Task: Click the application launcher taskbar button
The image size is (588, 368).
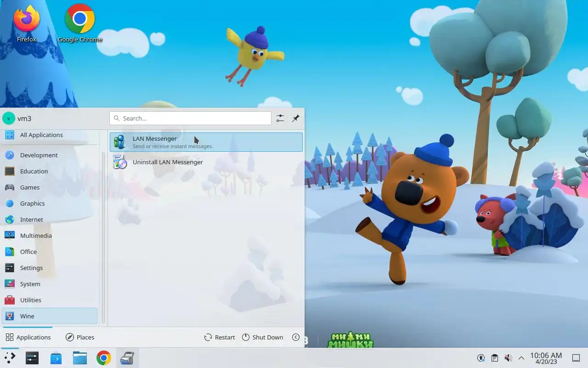Action: (10, 358)
